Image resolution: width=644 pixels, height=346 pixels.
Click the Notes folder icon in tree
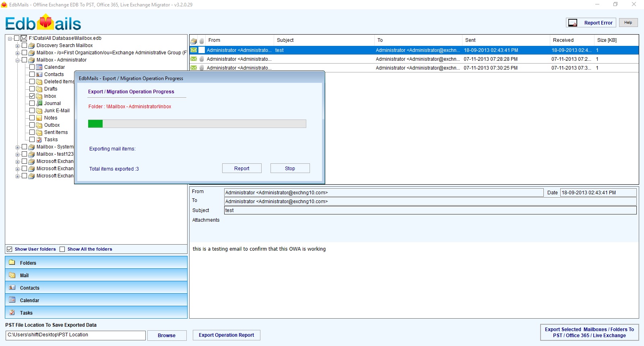tap(39, 118)
